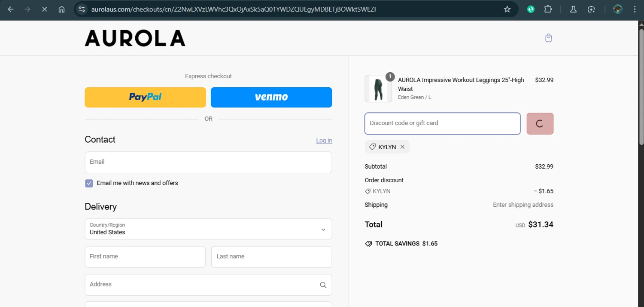Click the tag icon on KYLYN chip

(372, 147)
